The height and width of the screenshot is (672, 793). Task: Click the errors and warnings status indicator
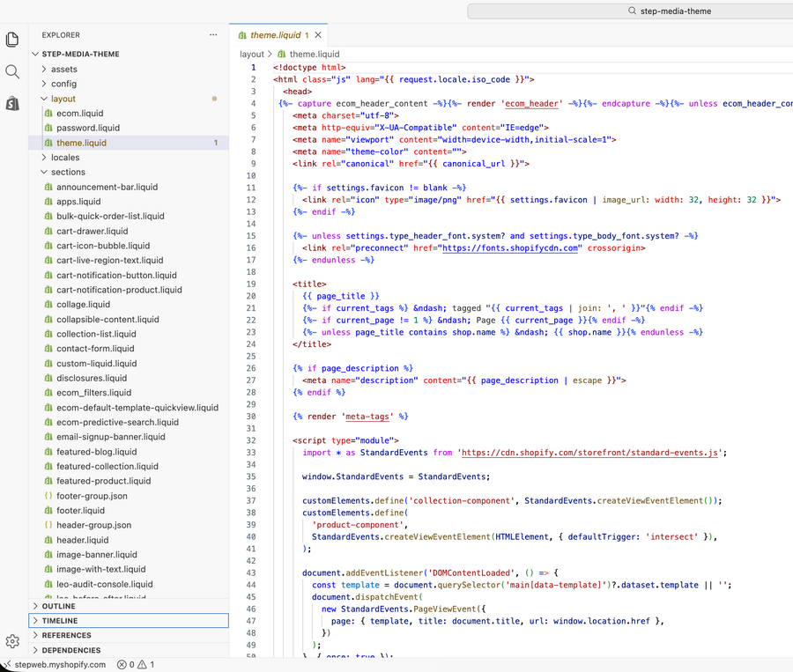(x=136, y=664)
